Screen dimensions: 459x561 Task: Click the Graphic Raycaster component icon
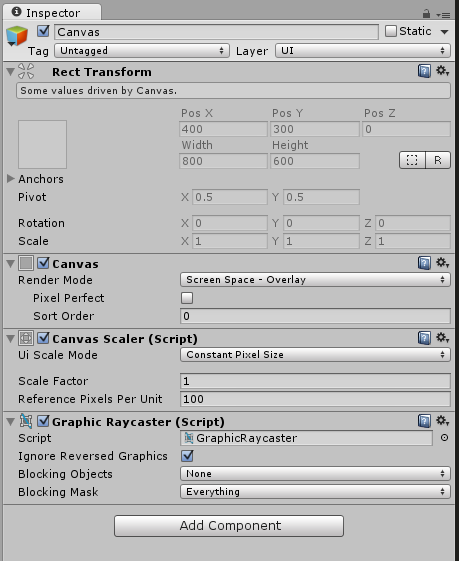pyautogui.click(x=26, y=421)
